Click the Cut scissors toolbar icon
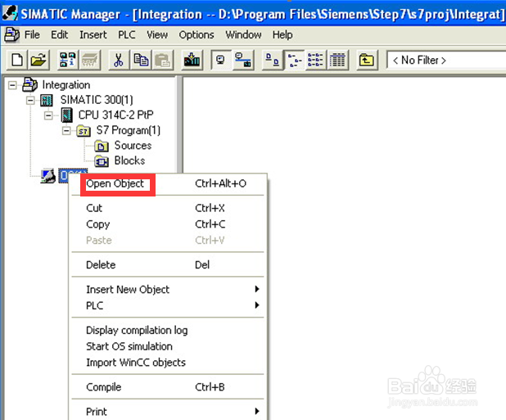Image resolution: width=506 pixels, height=420 pixels. click(119, 60)
